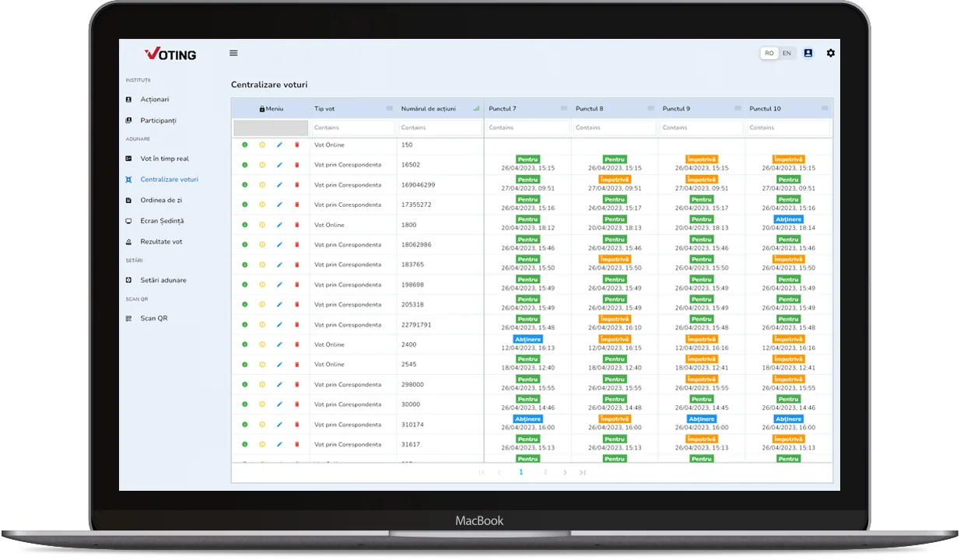Click the lock icon beside Meniu header
The height and width of the screenshot is (560, 960).
click(262, 109)
